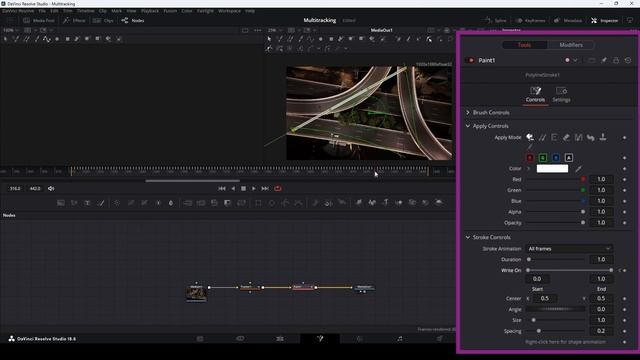Click the MediaIn node thumbnail in node graph
Image resolution: width=640 pixels, height=360 pixels.
point(196,292)
